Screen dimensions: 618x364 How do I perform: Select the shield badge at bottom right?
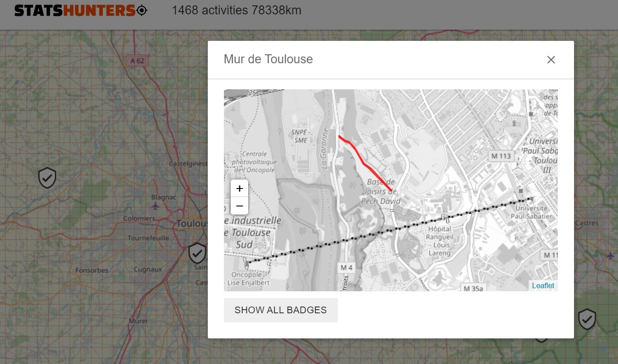[x=587, y=319]
